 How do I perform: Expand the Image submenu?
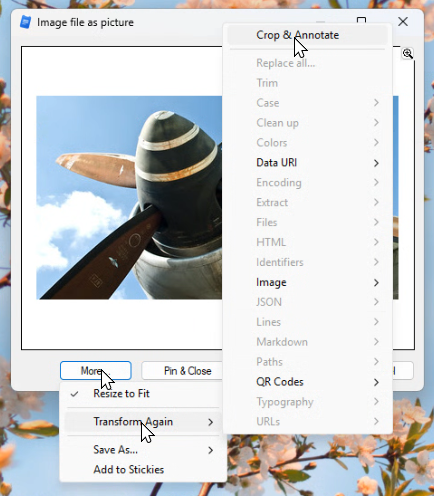tap(307, 282)
